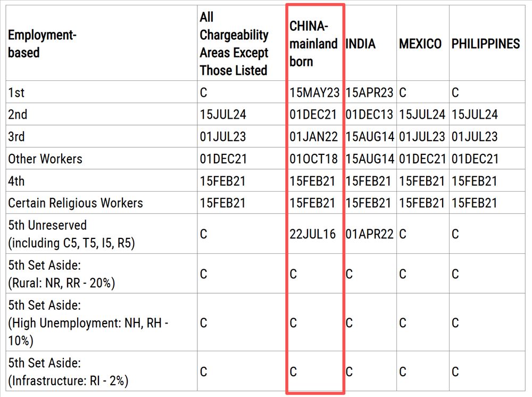Click the 01OCT18 date cell
The image size is (532, 397).
point(314,159)
